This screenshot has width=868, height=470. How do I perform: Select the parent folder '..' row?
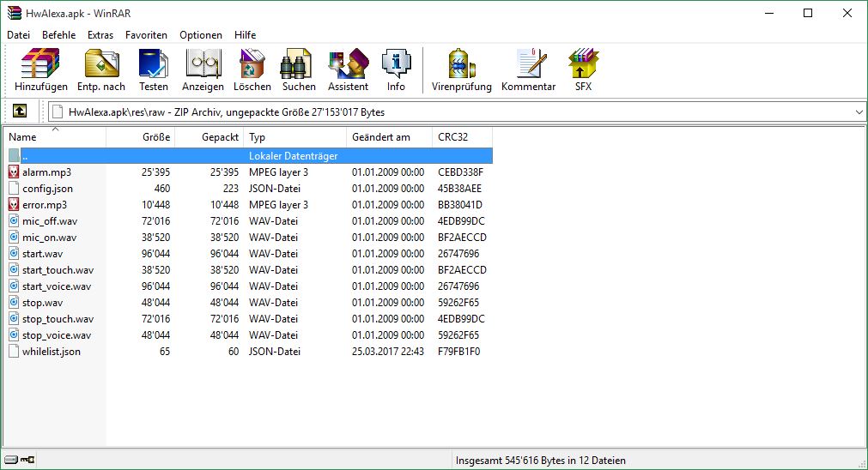pos(248,156)
